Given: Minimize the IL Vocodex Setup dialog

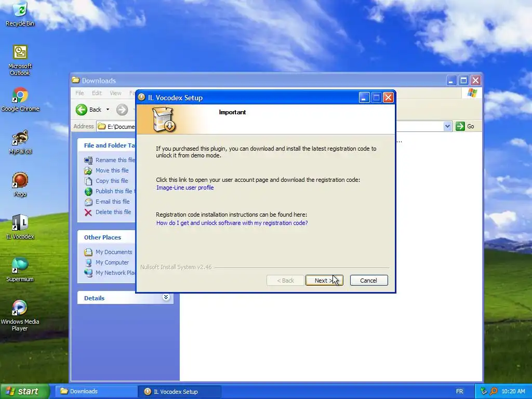Looking at the screenshot, I should 364,98.
